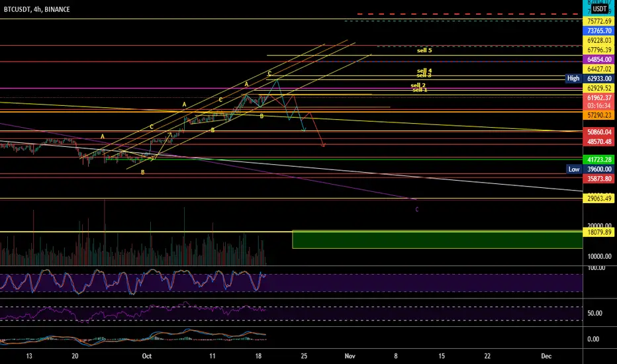Click the High label on price axis

[x=573, y=78]
